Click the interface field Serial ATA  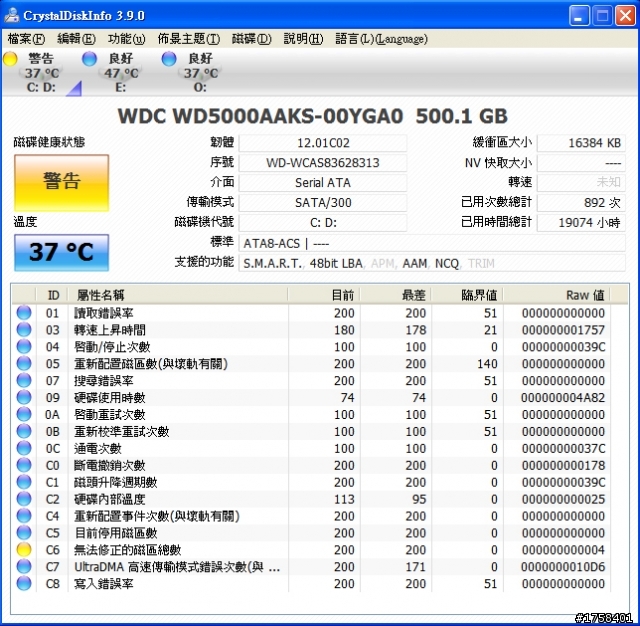click(x=323, y=183)
